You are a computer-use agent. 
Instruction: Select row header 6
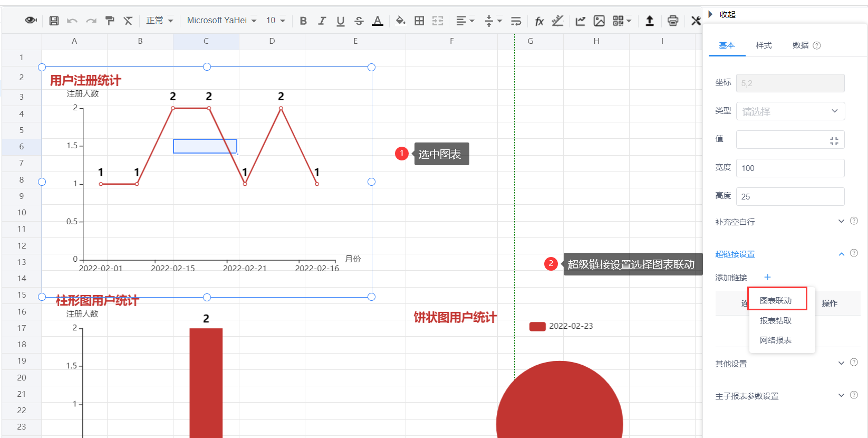click(22, 147)
